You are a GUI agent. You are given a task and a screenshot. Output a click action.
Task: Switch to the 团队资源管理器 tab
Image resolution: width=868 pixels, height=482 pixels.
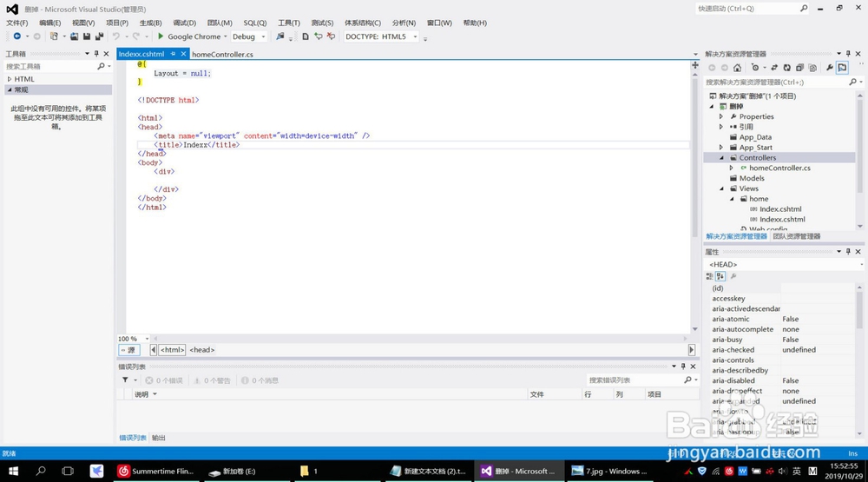click(797, 236)
